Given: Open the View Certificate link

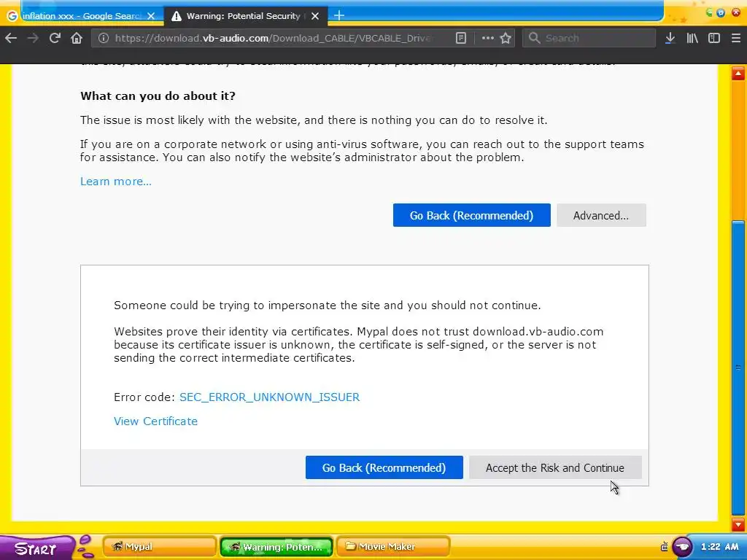Looking at the screenshot, I should tap(155, 421).
